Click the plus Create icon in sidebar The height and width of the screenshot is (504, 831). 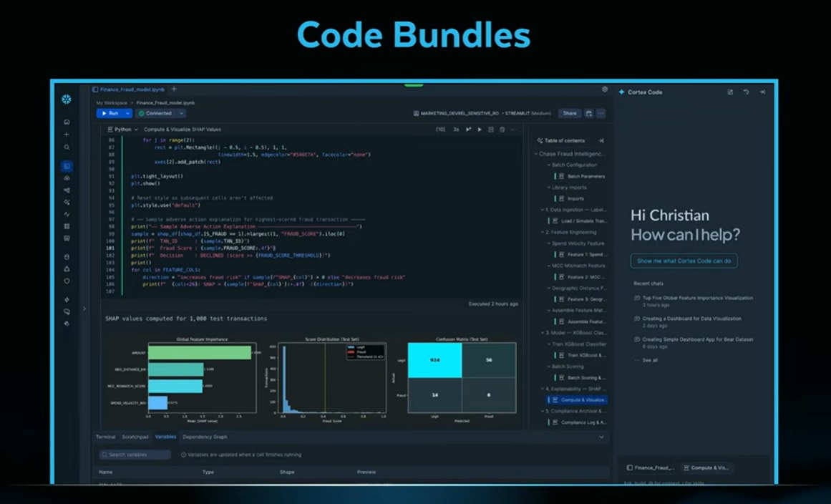[67, 135]
